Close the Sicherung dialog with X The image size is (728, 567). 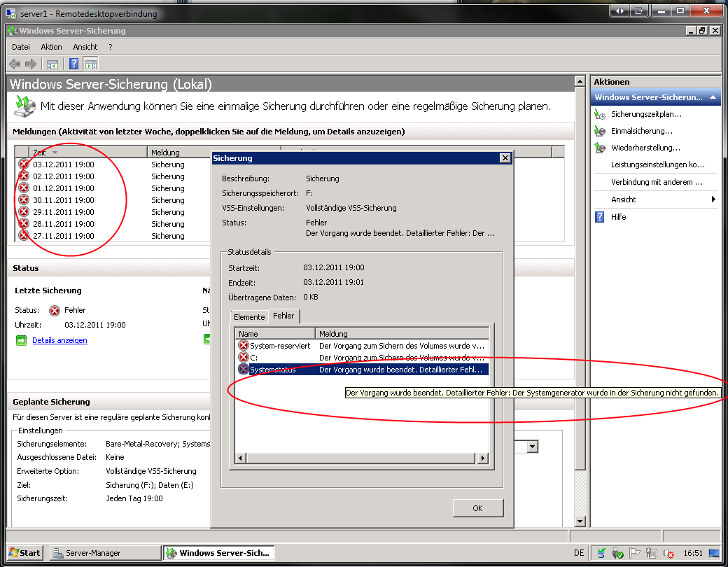click(x=505, y=158)
